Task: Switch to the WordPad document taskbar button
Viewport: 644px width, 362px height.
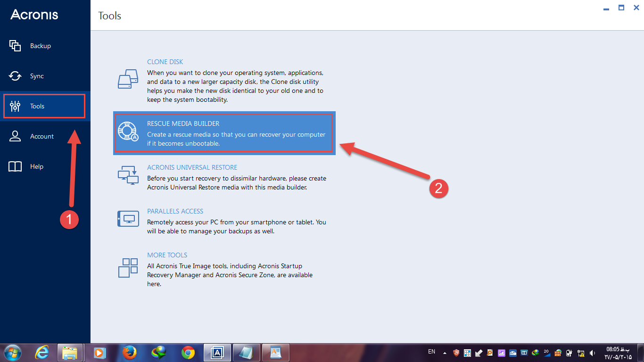Action: click(276, 353)
